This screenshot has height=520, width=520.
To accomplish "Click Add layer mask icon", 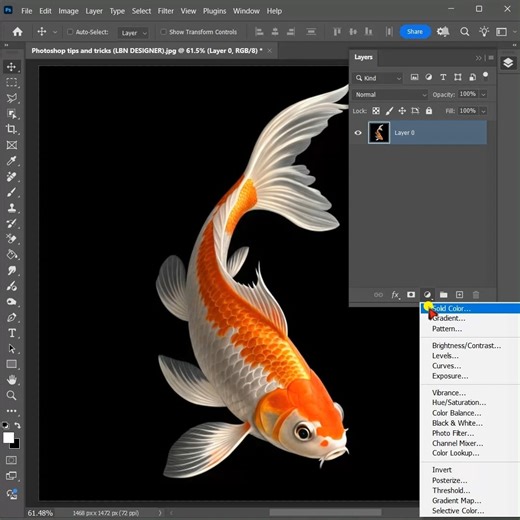I will click(411, 295).
